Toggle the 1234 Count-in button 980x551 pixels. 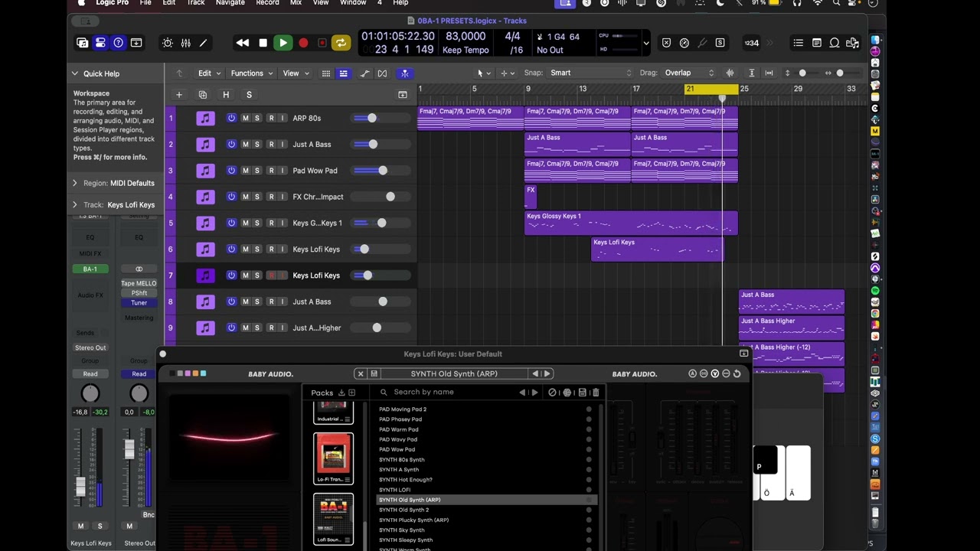click(x=752, y=43)
